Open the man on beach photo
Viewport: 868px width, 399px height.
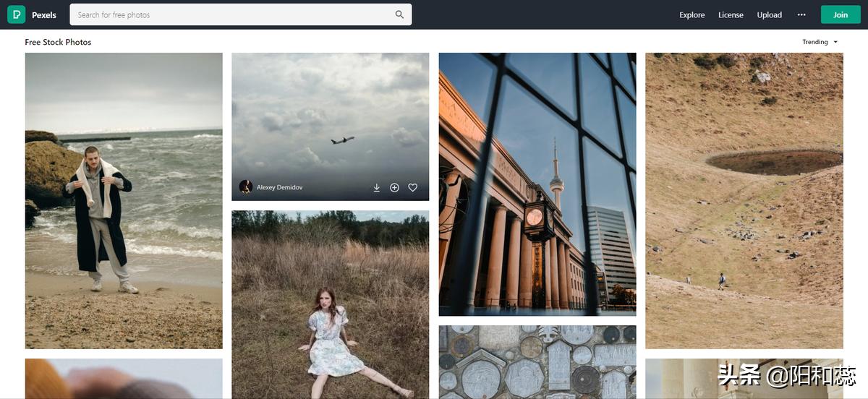(x=124, y=200)
